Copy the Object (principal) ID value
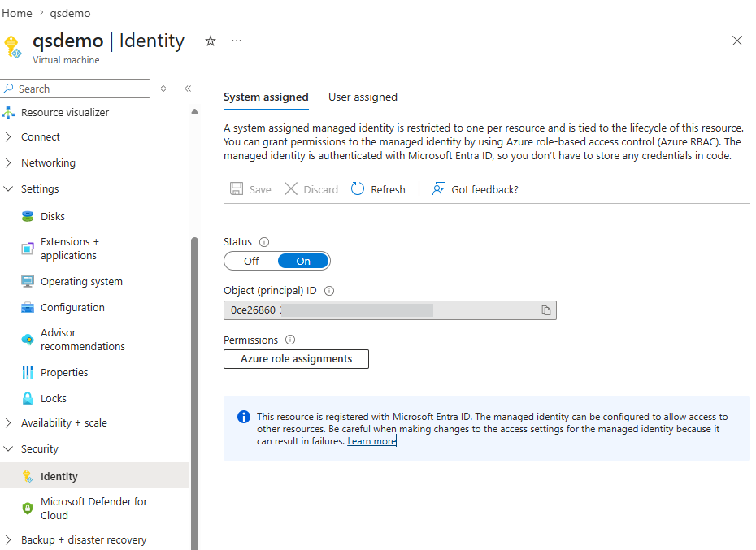This screenshot has height=550, width=756. coord(545,310)
